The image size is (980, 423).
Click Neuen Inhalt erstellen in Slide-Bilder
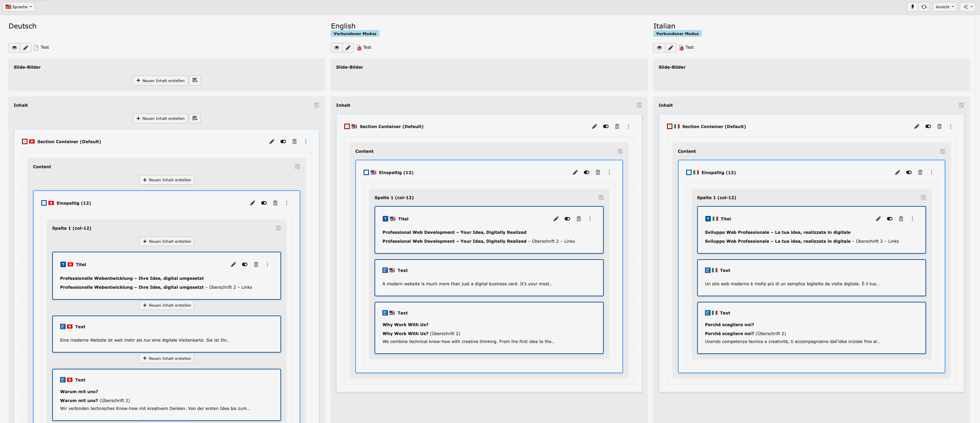160,80
